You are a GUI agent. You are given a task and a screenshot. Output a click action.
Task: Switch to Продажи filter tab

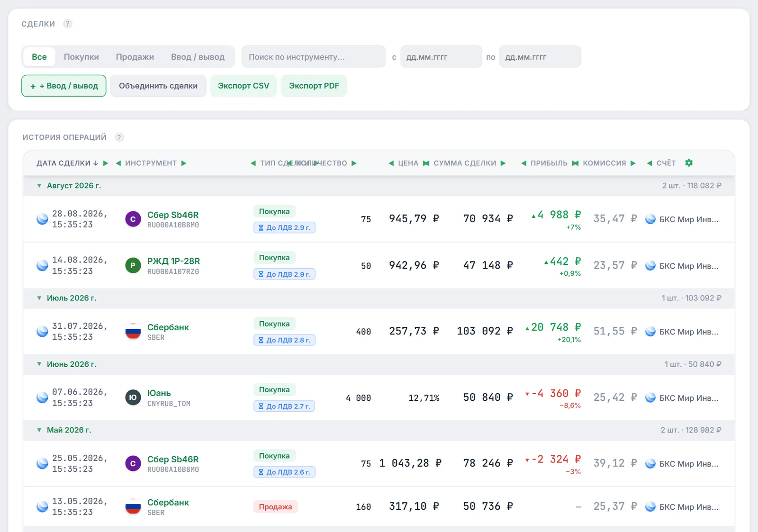point(135,57)
